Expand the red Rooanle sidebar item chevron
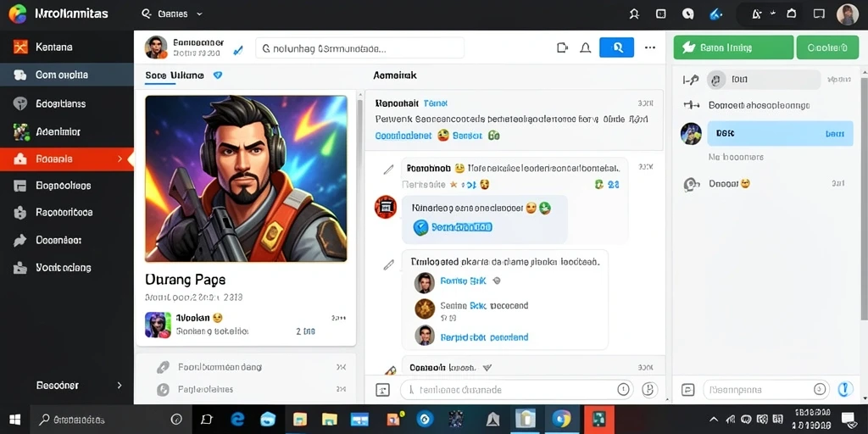 120,159
